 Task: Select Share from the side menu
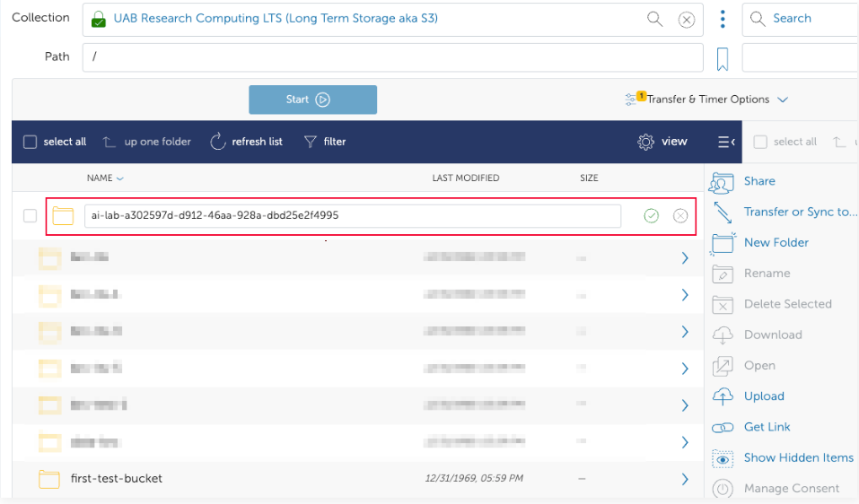(758, 181)
